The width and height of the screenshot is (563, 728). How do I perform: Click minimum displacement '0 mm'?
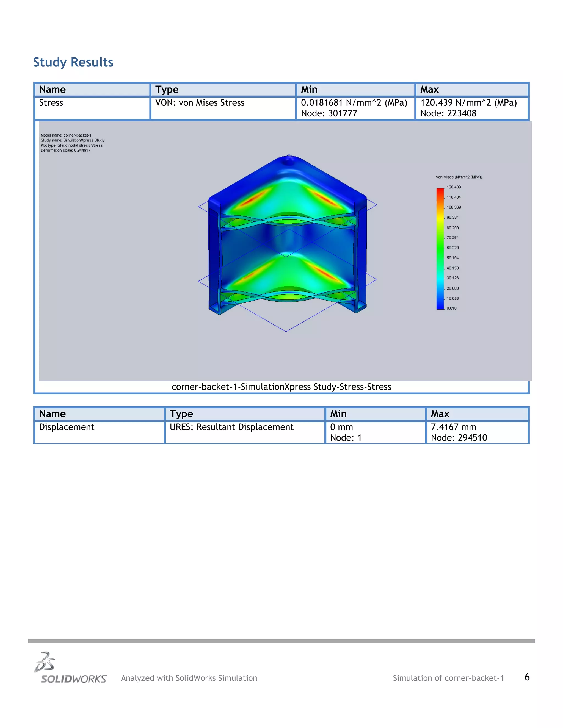(341, 427)
